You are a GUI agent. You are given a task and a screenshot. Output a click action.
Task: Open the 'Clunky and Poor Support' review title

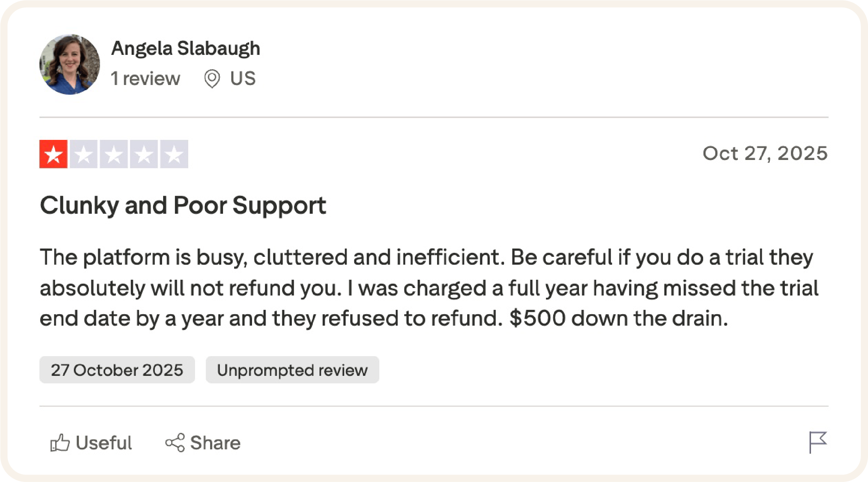[183, 205]
